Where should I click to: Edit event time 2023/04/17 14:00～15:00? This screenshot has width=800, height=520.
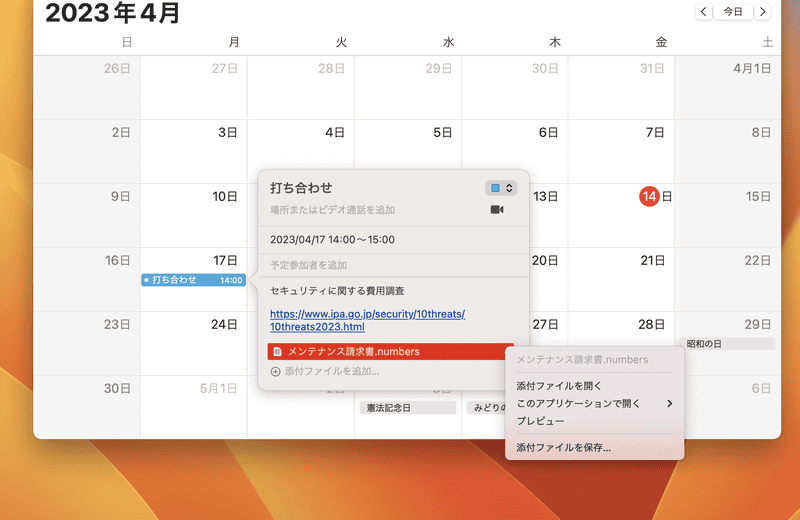332,240
